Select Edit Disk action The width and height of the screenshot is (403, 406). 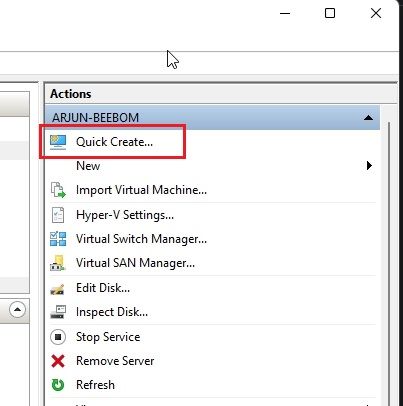103,288
